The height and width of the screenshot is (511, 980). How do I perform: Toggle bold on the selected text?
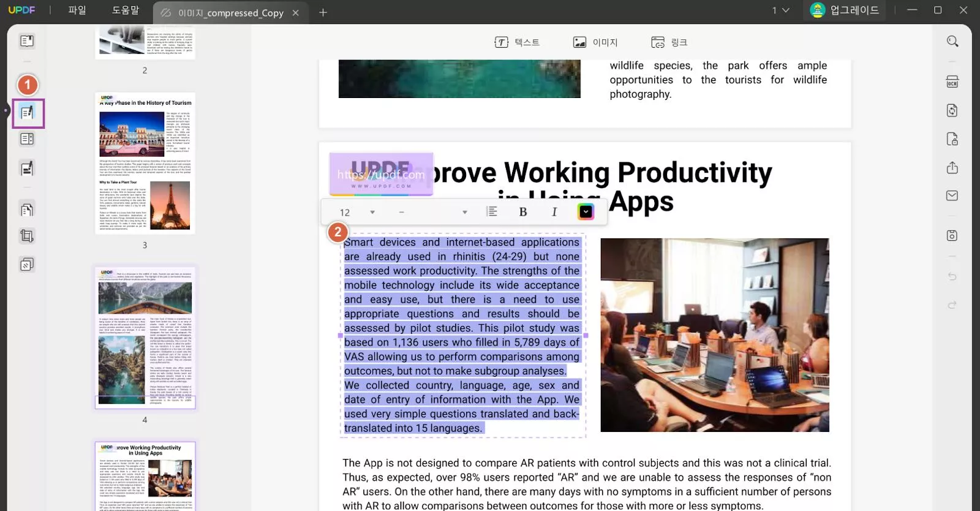[x=523, y=211]
